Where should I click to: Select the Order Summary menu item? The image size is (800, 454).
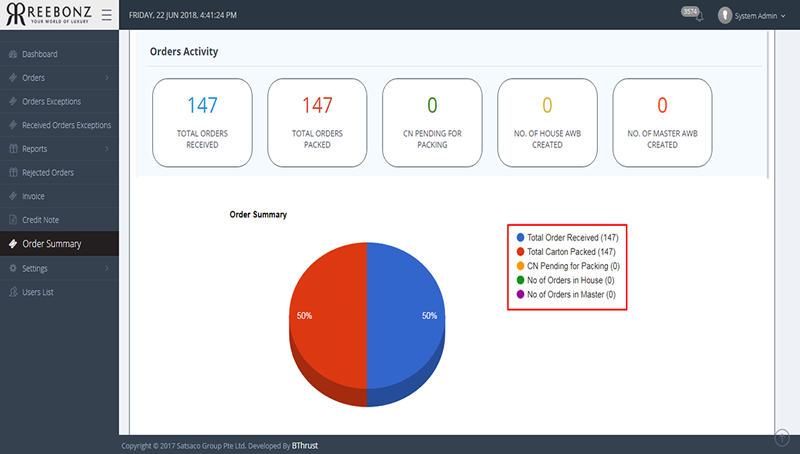[52, 244]
